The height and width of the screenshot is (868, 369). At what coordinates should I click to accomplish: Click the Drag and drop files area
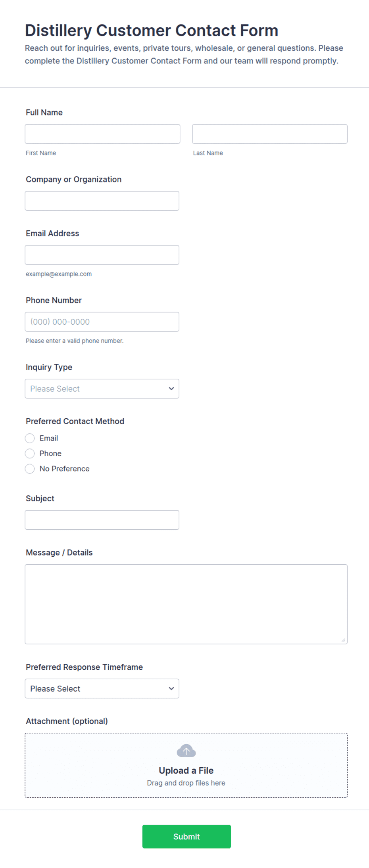pos(186,765)
